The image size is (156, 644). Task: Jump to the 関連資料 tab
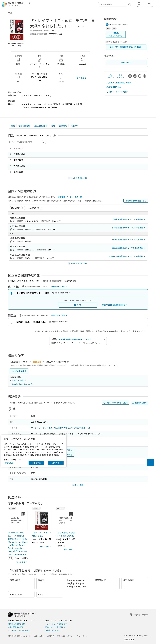click(x=74, y=126)
